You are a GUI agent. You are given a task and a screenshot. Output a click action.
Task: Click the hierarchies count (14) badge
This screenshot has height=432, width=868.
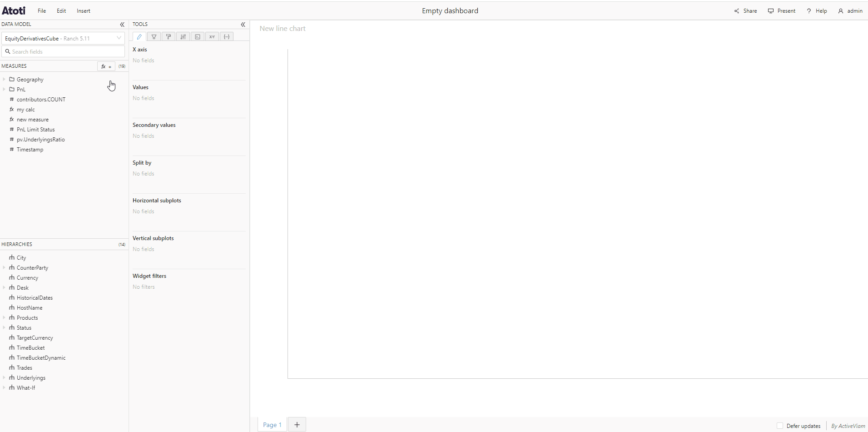(122, 245)
